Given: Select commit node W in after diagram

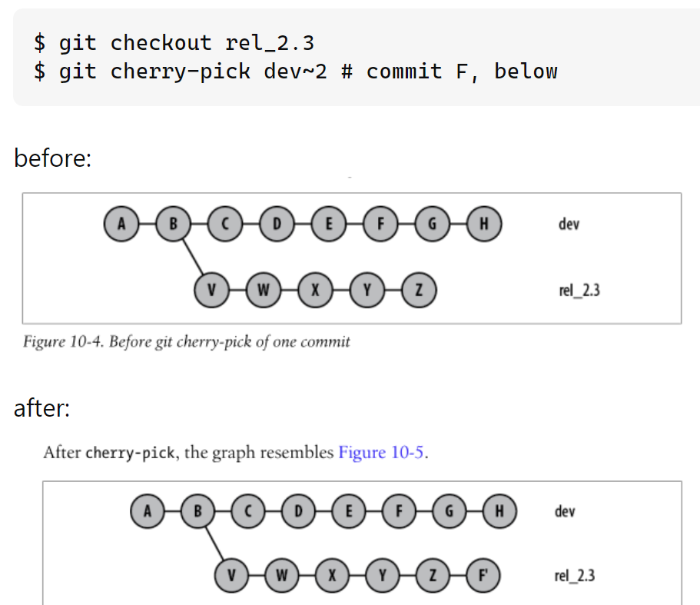Looking at the screenshot, I should tap(282, 576).
